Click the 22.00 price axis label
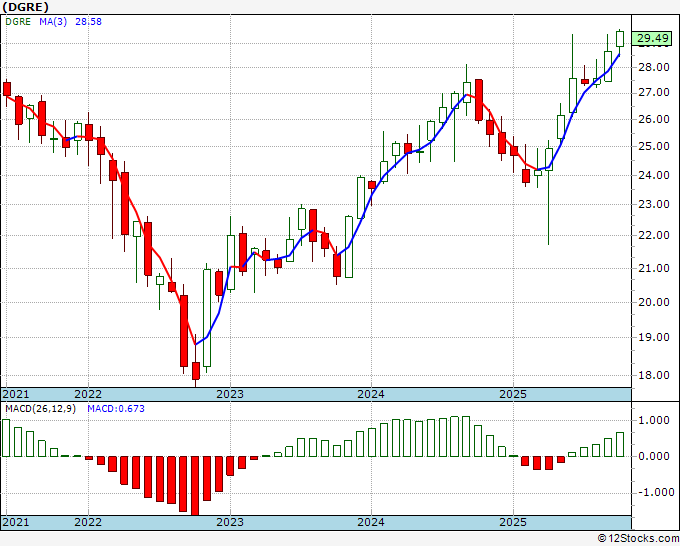This screenshot has height=546, width=680. click(x=654, y=235)
